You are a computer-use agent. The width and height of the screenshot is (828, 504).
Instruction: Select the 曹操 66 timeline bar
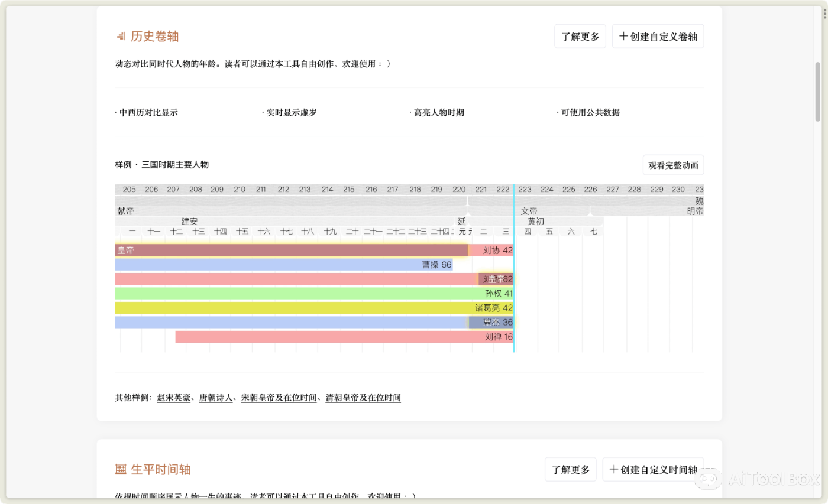pos(296,264)
